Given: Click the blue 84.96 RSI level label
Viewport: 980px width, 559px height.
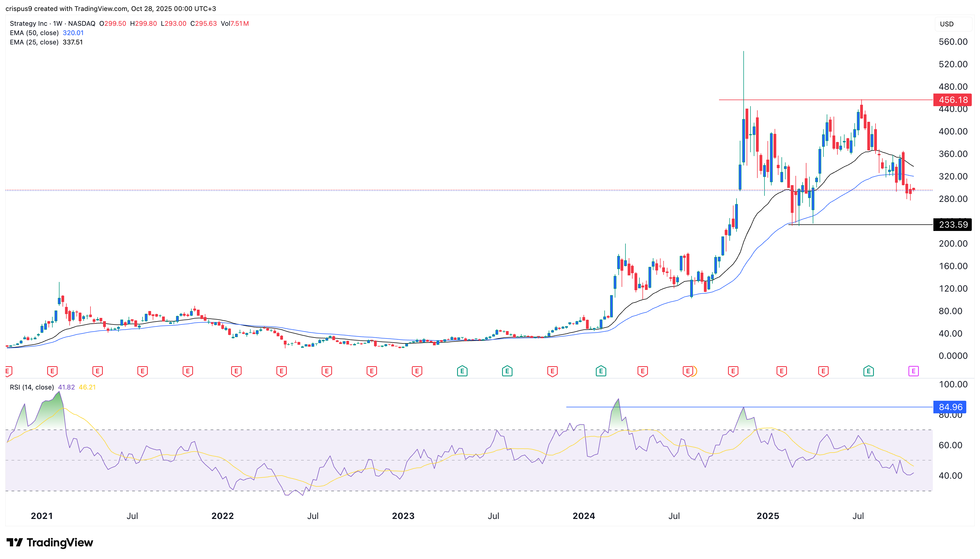Looking at the screenshot, I should click(950, 407).
